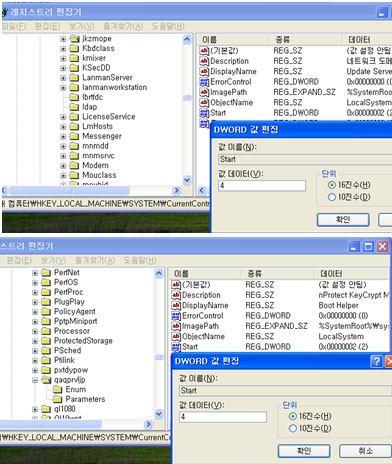
Task: Click 취소 button in lower DWORD dialog
Action: 365,451
